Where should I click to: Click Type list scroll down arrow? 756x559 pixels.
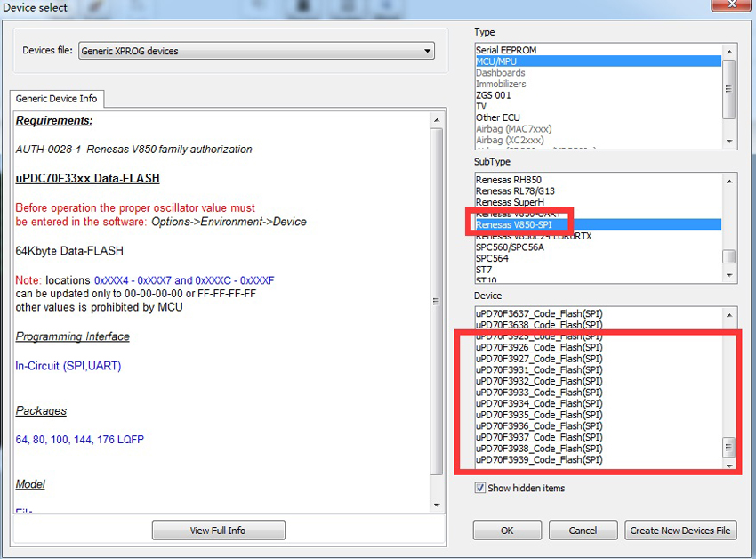(x=729, y=142)
